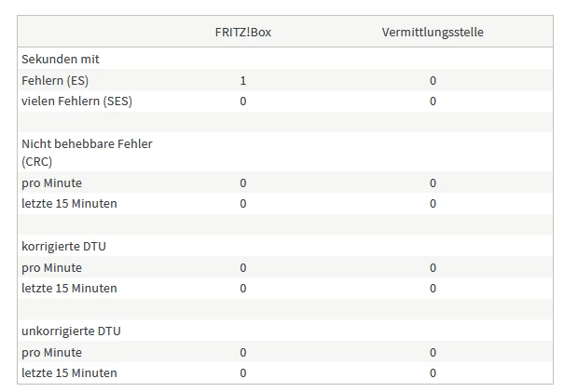
Task: Click Vermittlungsstelle value for vielen Fehlern (SES)
Action: click(x=433, y=101)
